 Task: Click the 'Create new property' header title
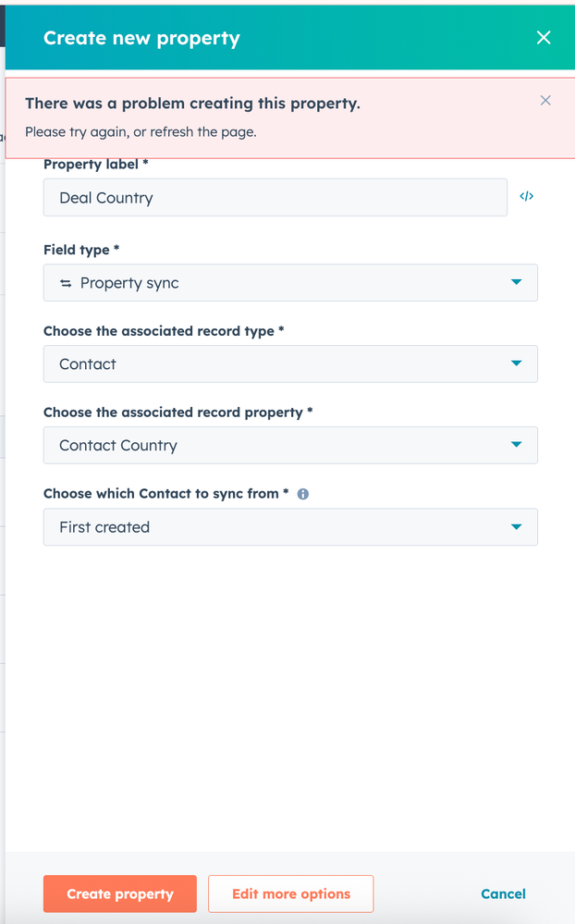point(141,39)
